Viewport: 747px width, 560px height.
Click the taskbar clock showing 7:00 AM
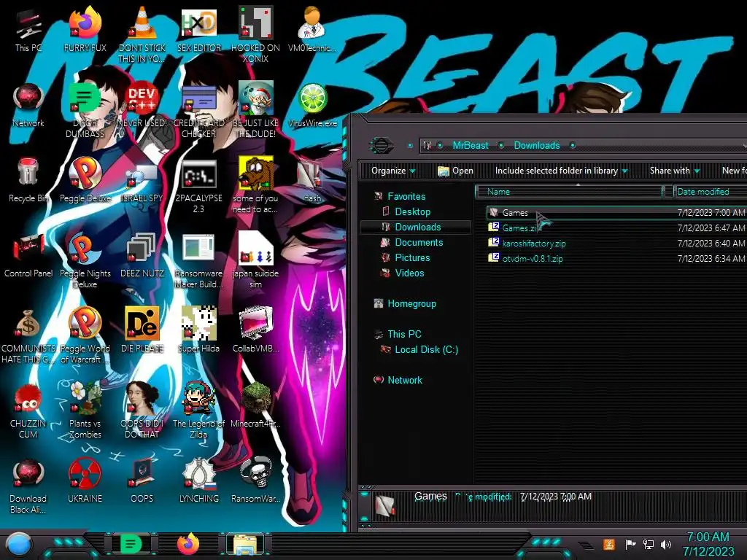click(x=708, y=544)
